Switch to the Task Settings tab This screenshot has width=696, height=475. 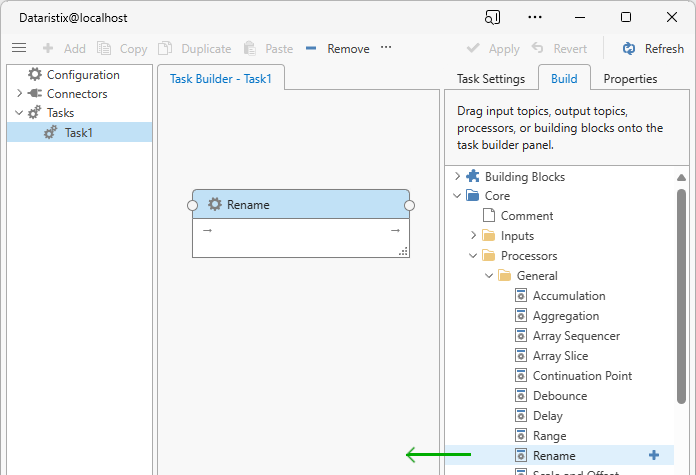(490, 79)
